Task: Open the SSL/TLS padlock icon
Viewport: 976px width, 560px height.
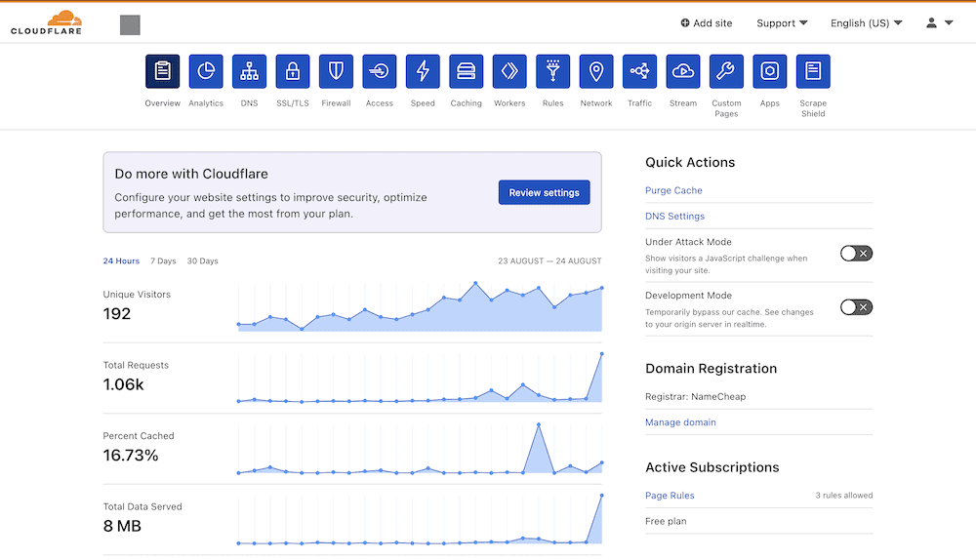Action: point(293,71)
